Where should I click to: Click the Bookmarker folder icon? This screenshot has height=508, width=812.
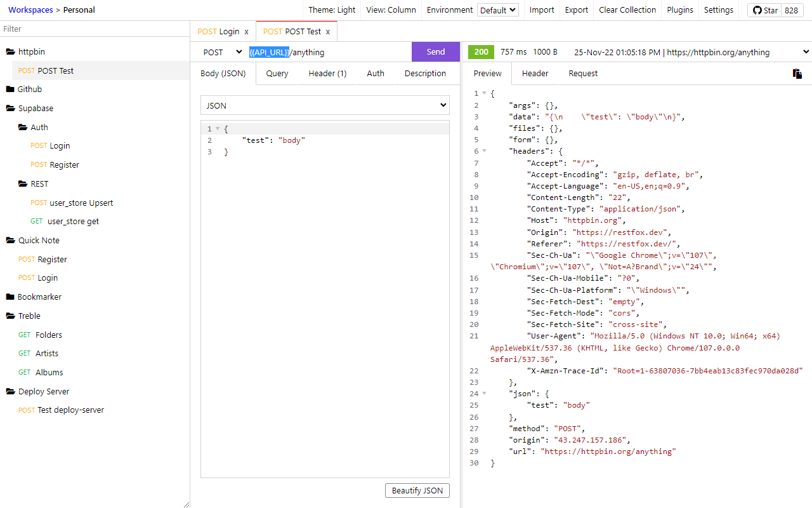10,297
